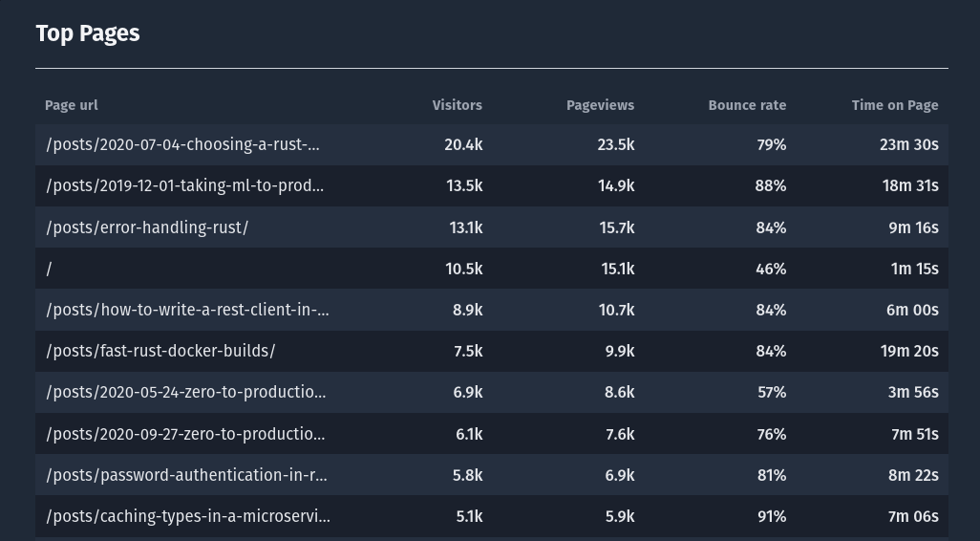
Task: Open the 2020-05-24 zero-to-production post link
Action: point(186,393)
